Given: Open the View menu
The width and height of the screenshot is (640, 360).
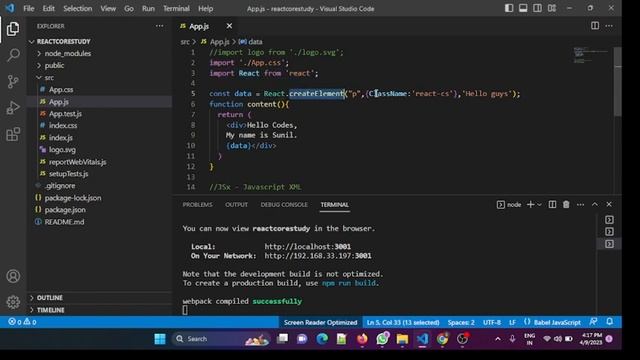Looking at the screenshot, I should tap(108, 8).
